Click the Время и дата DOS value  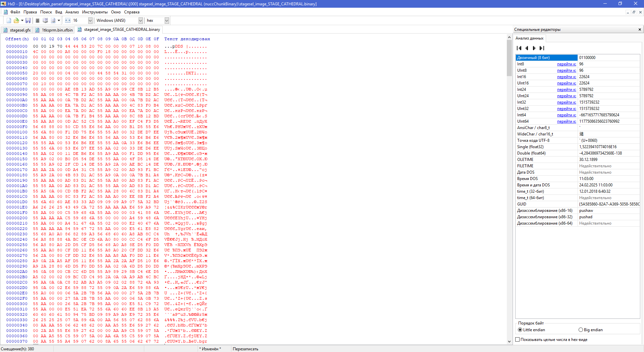pos(596,185)
